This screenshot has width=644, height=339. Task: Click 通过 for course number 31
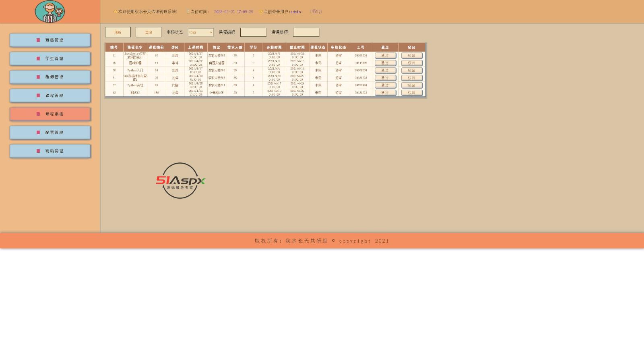click(x=385, y=78)
